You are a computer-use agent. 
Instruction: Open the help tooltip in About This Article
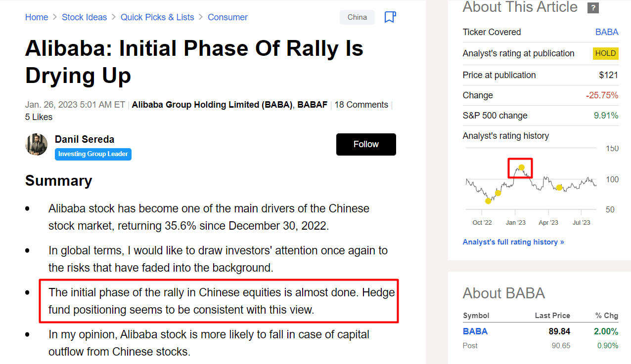(x=593, y=8)
